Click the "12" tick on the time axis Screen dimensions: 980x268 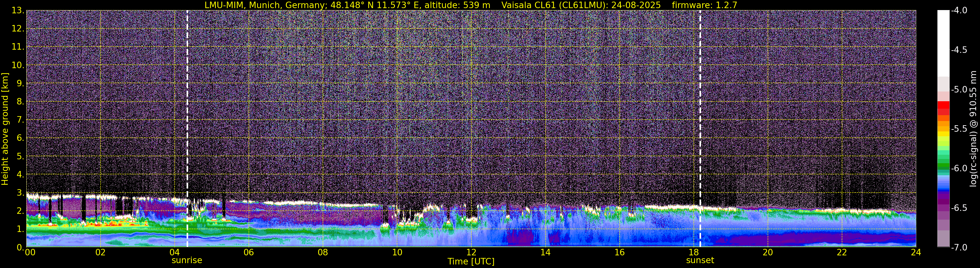[x=471, y=252]
